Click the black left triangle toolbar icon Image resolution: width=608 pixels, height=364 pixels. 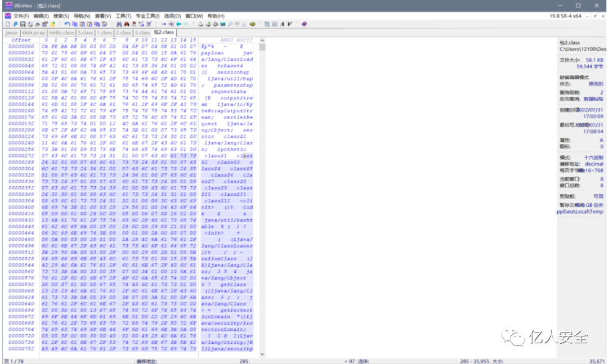click(282, 24)
